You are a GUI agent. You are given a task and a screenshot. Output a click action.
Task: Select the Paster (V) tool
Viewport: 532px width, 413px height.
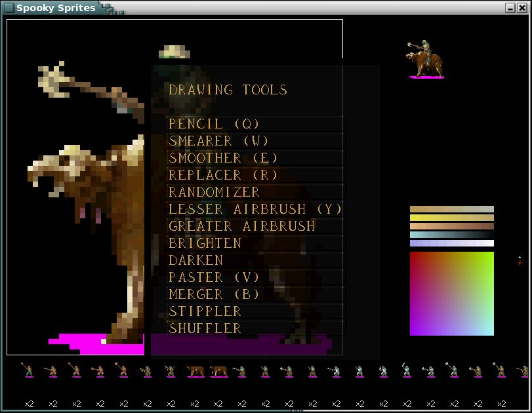[215, 277]
